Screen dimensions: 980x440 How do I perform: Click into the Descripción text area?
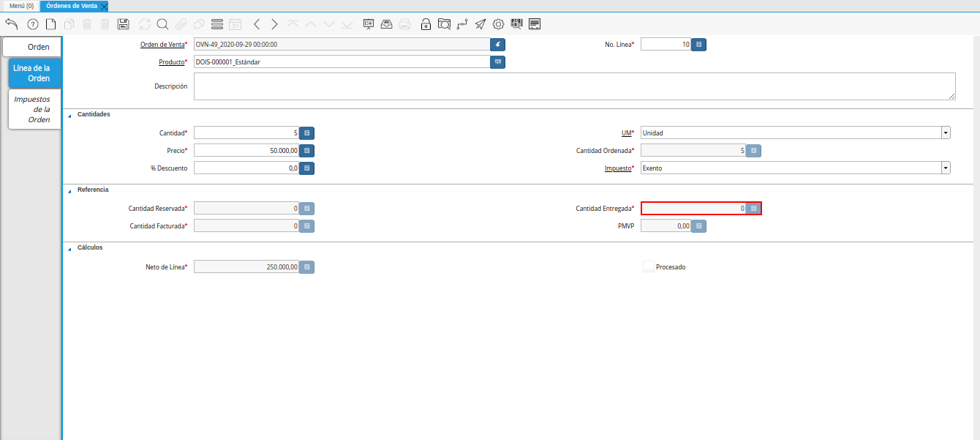click(x=575, y=86)
